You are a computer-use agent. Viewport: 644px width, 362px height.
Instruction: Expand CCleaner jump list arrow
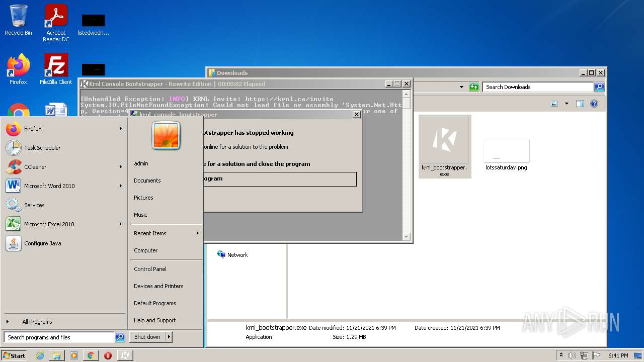tap(121, 167)
